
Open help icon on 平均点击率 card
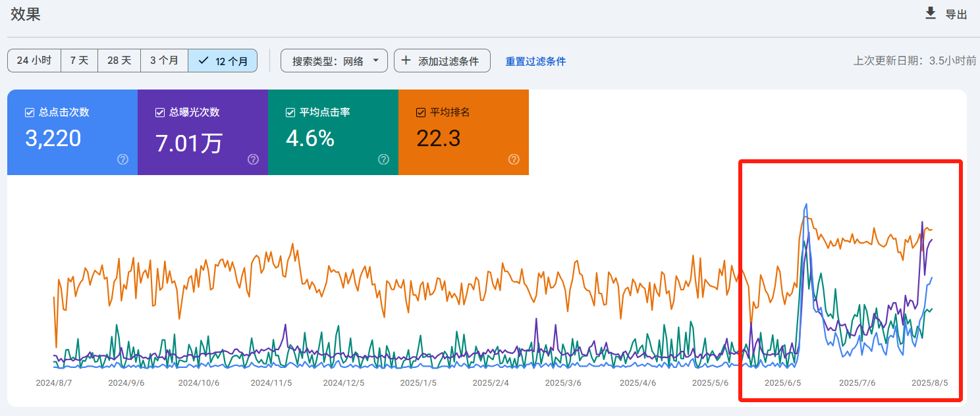point(383,159)
